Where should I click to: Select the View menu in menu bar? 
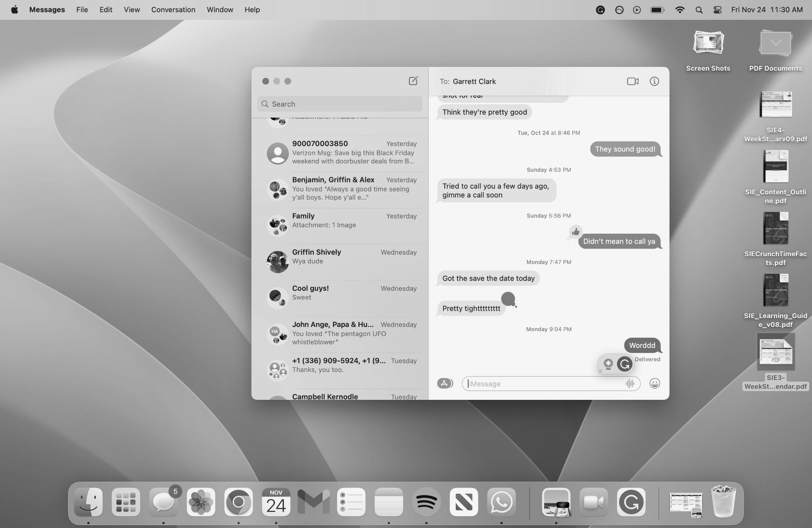pos(131,10)
